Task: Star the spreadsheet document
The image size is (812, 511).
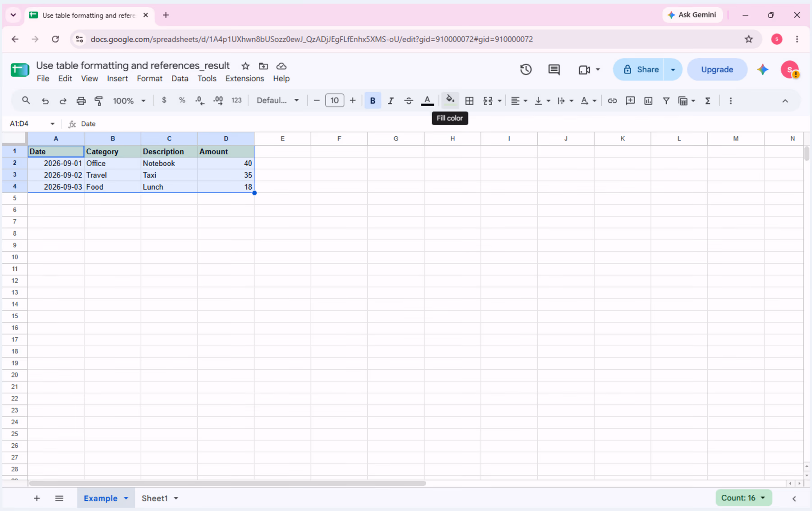Action: pos(245,66)
